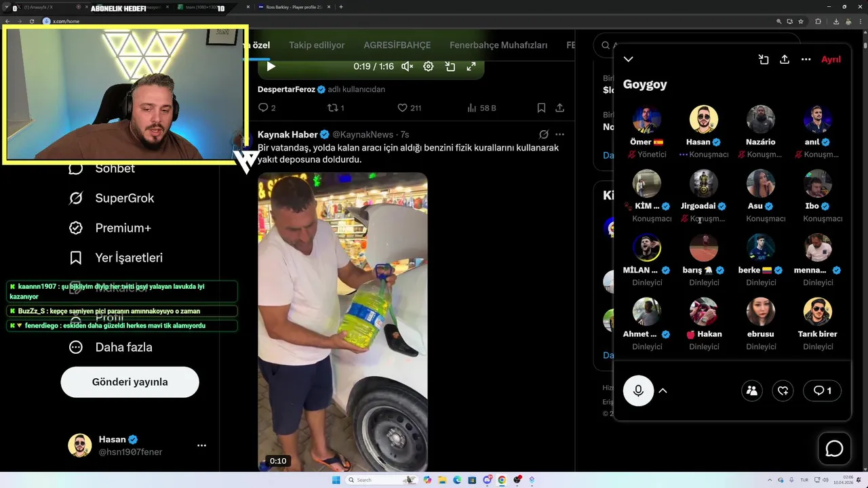The height and width of the screenshot is (488, 868).
Task: Select Hasan speaker avatar in space
Action: point(704,119)
